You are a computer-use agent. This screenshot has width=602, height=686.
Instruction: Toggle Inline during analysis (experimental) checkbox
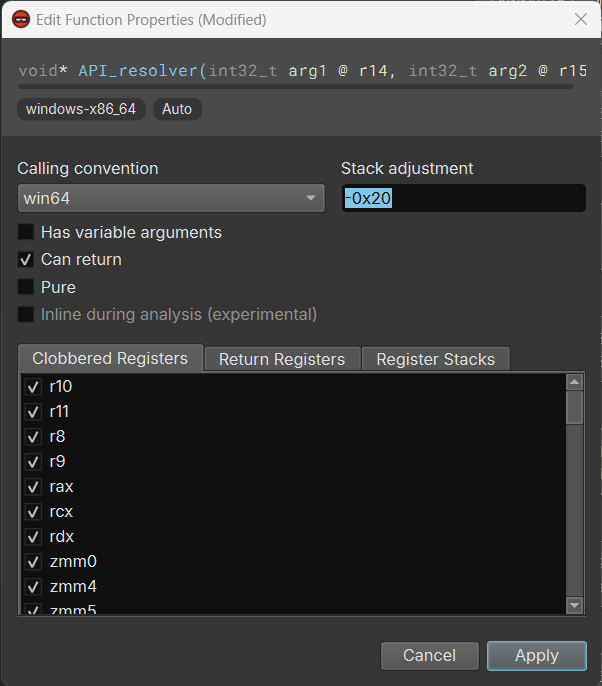click(26, 314)
